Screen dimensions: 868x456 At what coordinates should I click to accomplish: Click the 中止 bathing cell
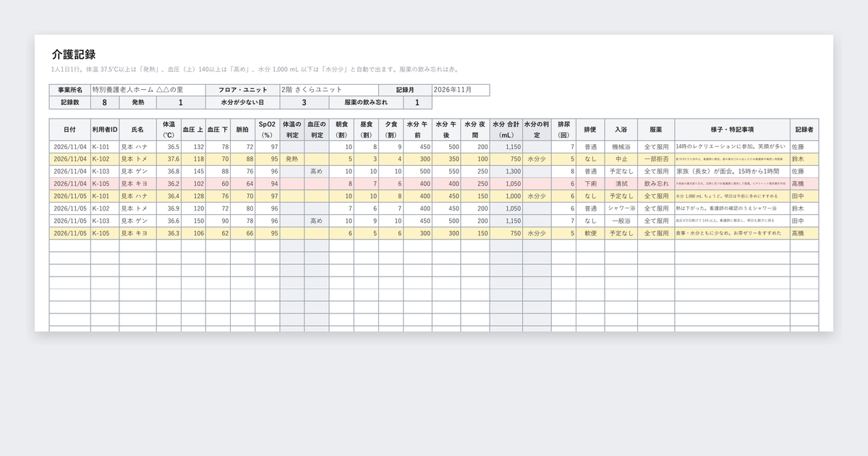621,159
